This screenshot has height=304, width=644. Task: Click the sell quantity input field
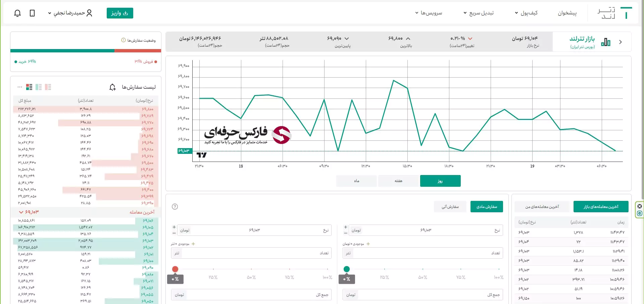click(251, 253)
